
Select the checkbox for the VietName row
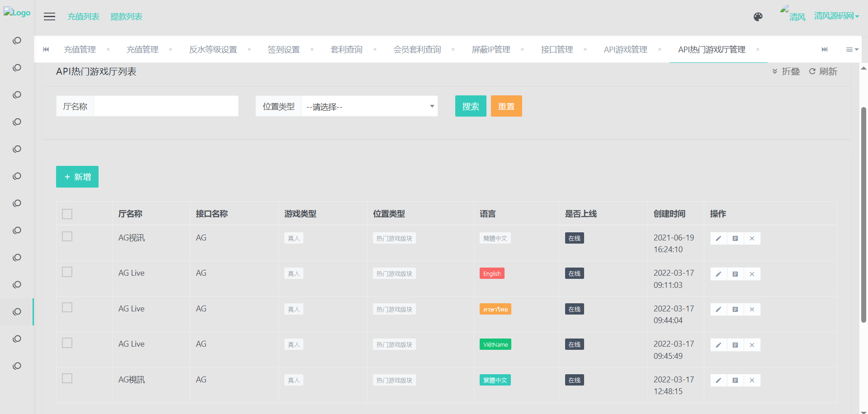pos(67,343)
